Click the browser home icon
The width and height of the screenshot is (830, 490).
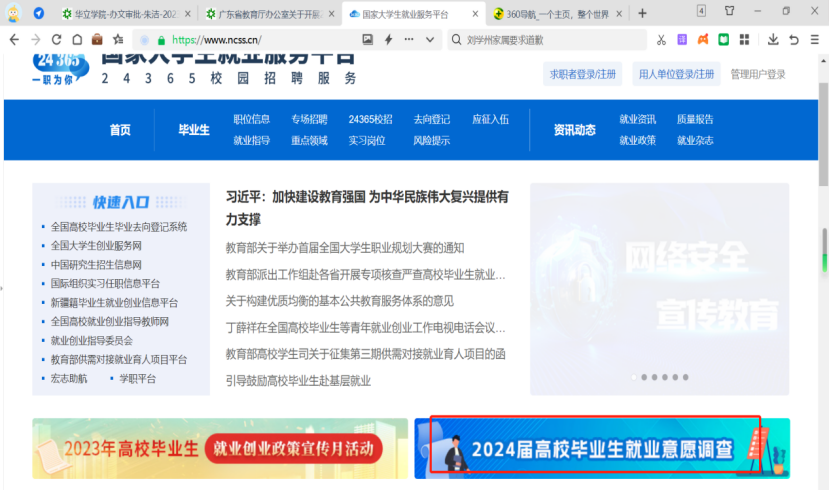[x=75, y=39]
